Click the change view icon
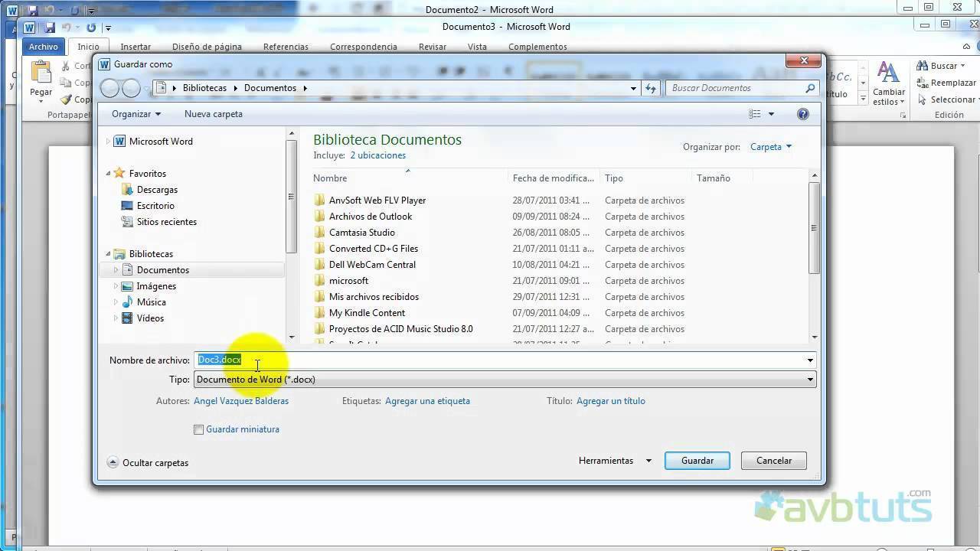980x551 pixels. (x=755, y=114)
